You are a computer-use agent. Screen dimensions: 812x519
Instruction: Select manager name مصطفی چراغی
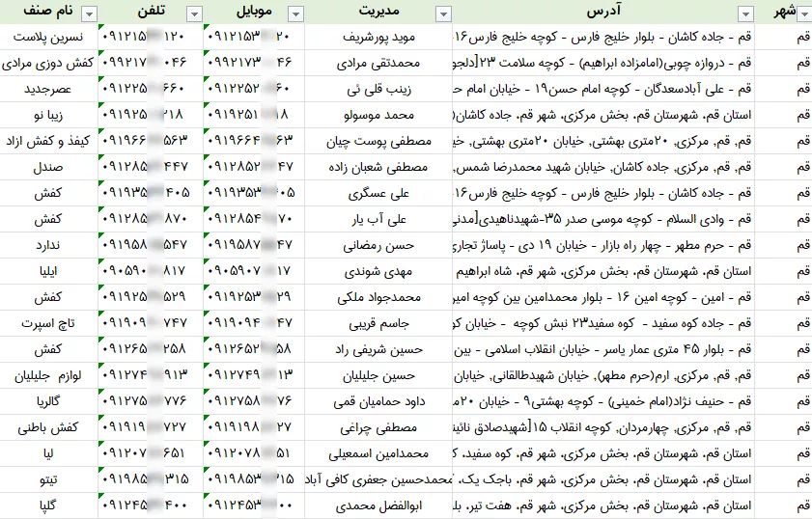click(x=378, y=427)
